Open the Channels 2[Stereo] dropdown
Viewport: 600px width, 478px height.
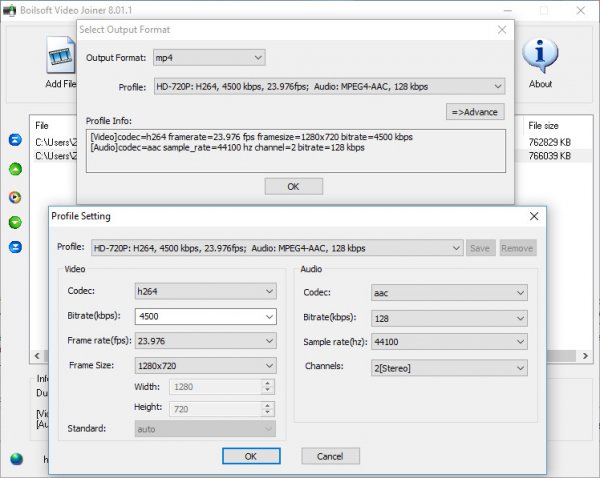tap(449, 368)
